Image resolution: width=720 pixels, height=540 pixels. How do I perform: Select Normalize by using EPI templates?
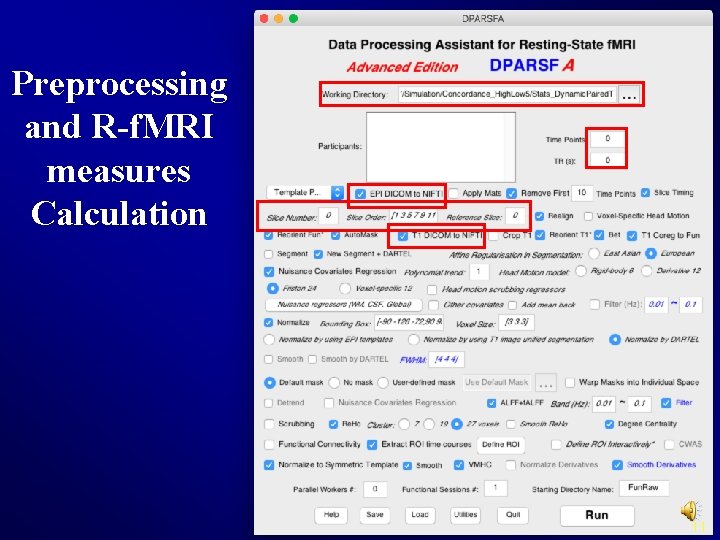pos(269,340)
